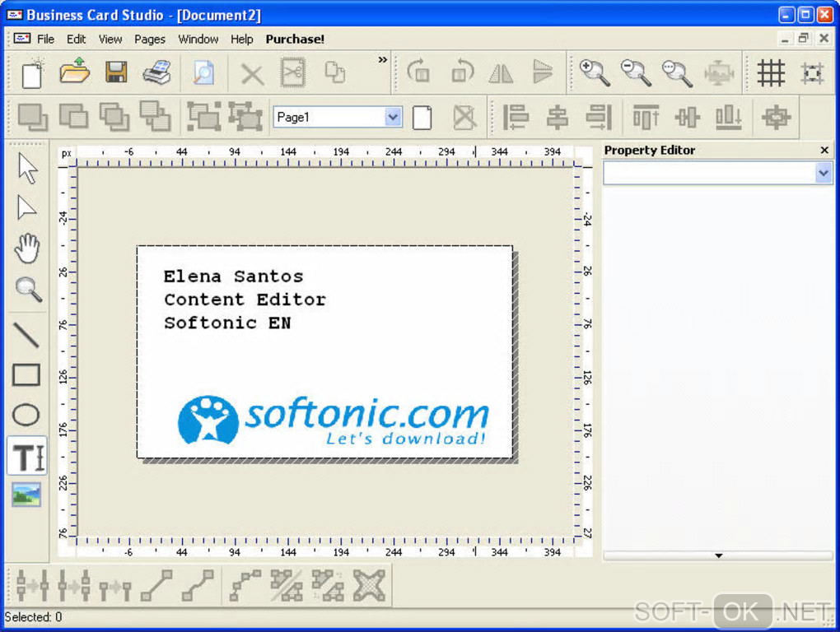Click the Document2 system menu icon
Screen dimensions: 840x632
coord(22,39)
